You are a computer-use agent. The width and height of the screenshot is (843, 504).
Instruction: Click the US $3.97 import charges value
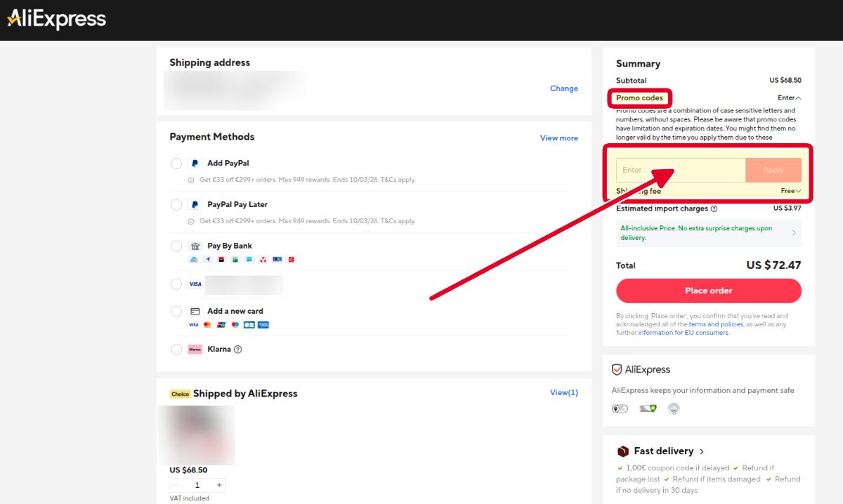pyautogui.click(x=788, y=208)
